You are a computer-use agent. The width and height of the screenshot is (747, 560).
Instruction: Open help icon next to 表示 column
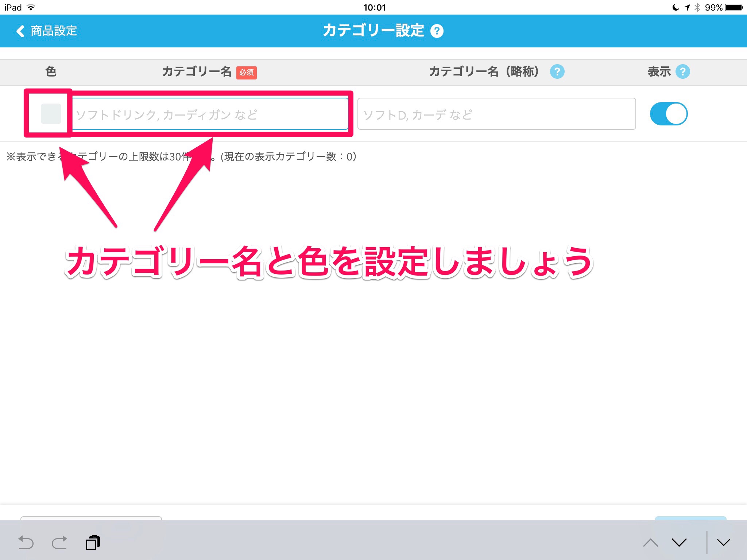(682, 71)
